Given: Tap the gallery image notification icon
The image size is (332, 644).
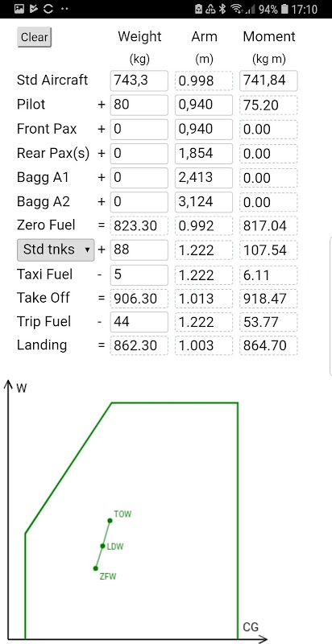Looking at the screenshot, I should (19, 9).
